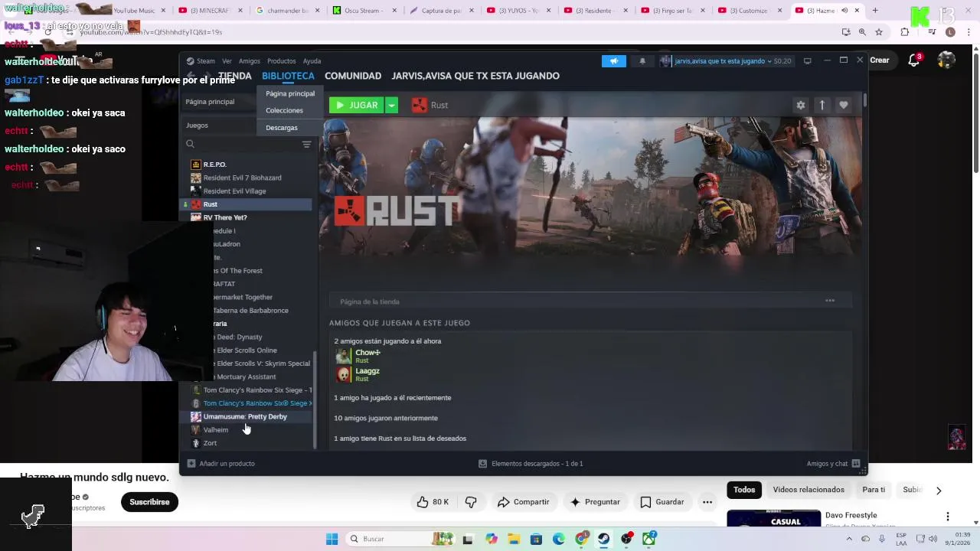Open the Ver menu in Steam
Viewport: 980px width, 551px height.
tap(227, 60)
